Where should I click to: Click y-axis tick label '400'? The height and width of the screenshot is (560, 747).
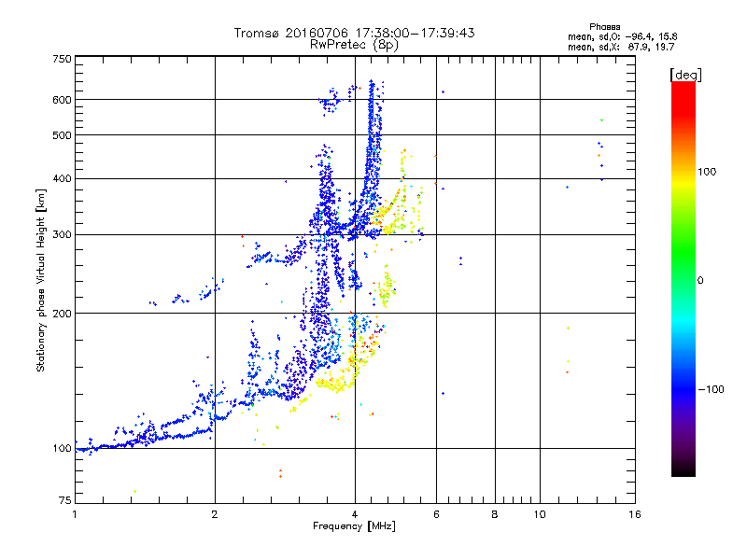[x=63, y=179]
